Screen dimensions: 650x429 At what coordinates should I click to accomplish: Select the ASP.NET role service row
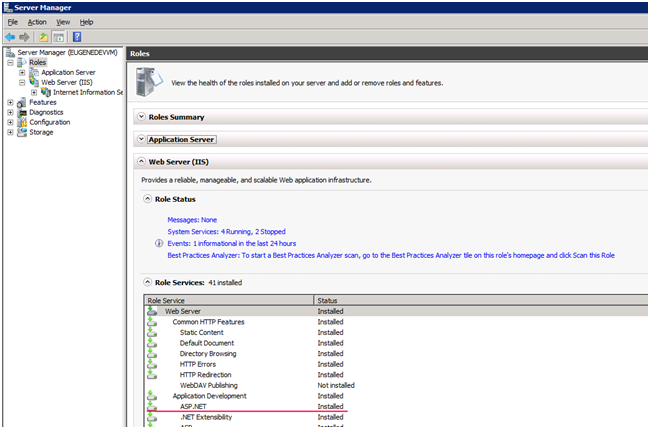click(193, 406)
